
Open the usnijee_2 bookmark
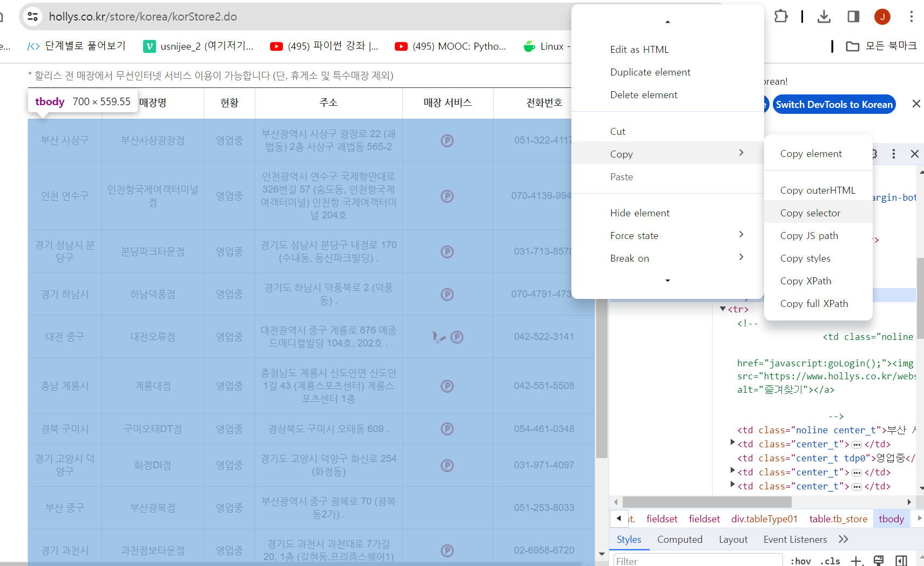click(x=198, y=46)
